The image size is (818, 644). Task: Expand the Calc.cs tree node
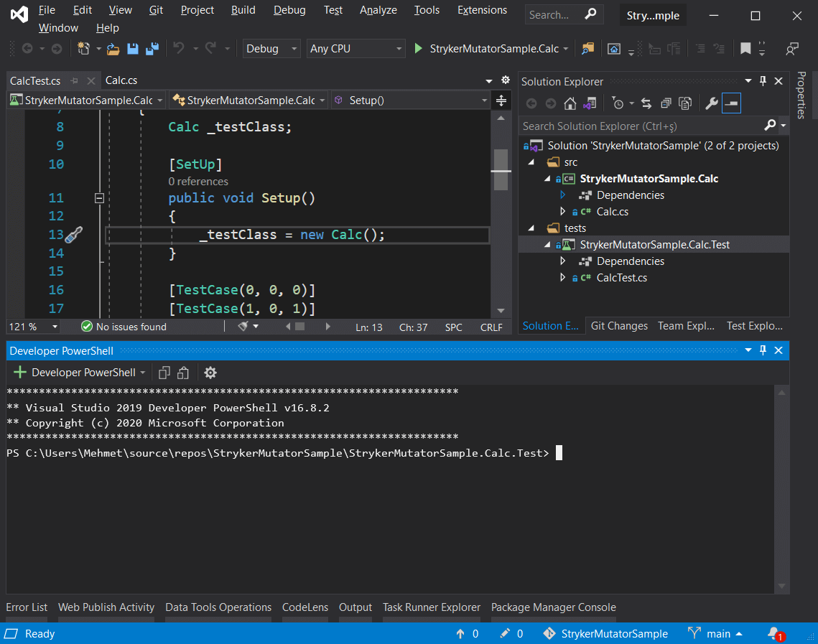click(562, 211)
